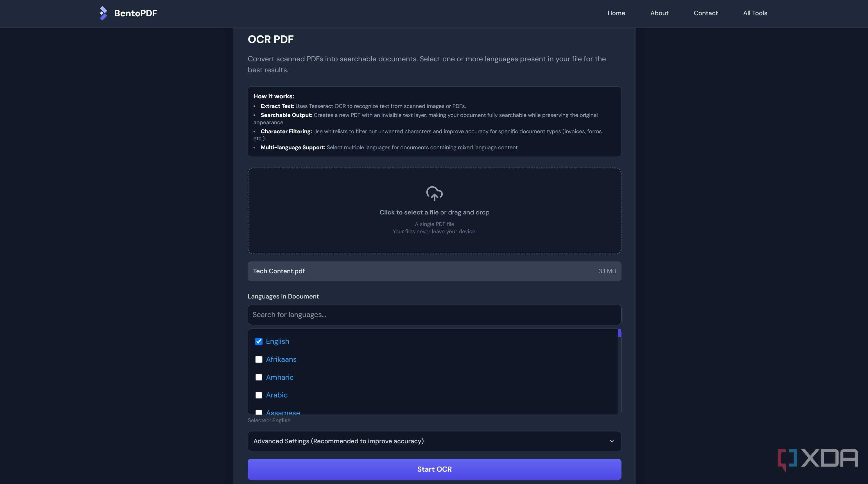The image size is (868, 484).
Task: Click the 3.1 MB file size text
Action: (607, 271)
